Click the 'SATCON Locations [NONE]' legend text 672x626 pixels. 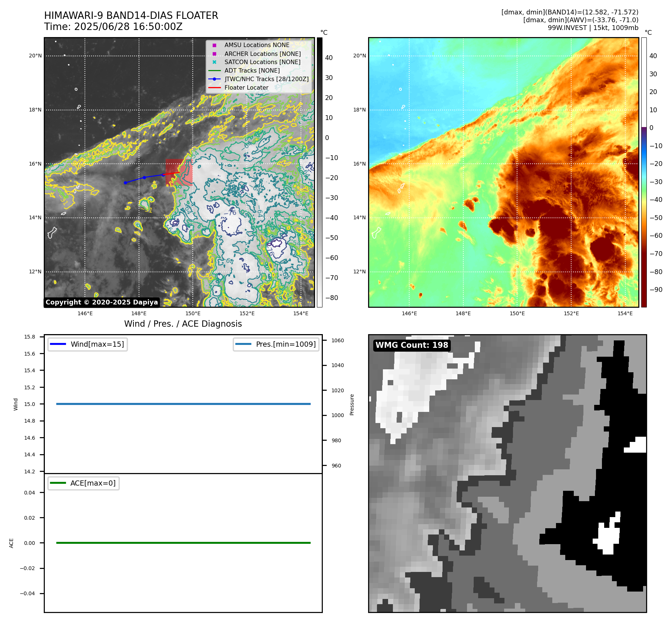tap(262, 62)
